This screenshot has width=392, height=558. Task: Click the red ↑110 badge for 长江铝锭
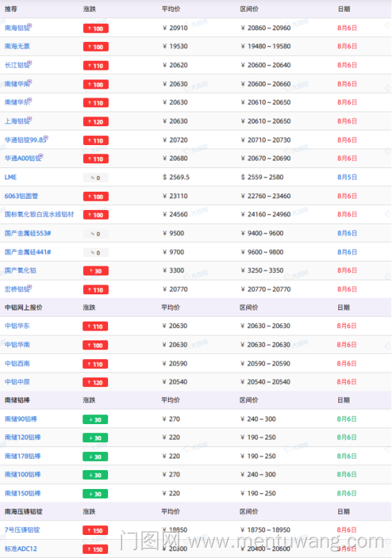click(96, 66)
